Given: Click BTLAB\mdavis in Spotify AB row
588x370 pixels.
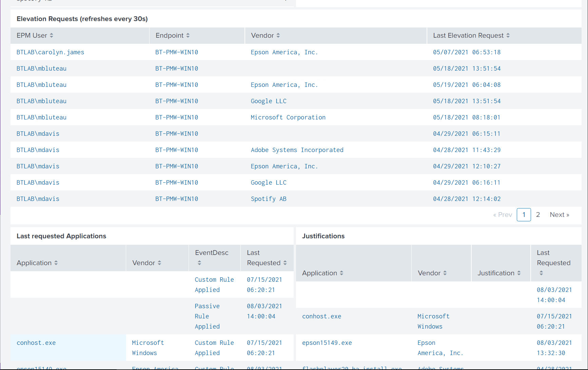Looking at the screenshot, I should 38,199.
